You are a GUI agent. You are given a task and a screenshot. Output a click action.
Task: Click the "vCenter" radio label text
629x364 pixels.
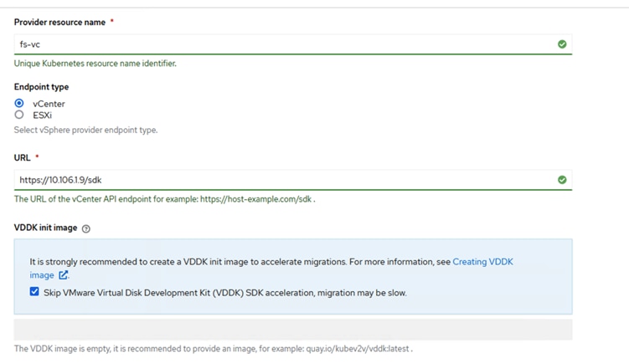pos(49,104)
